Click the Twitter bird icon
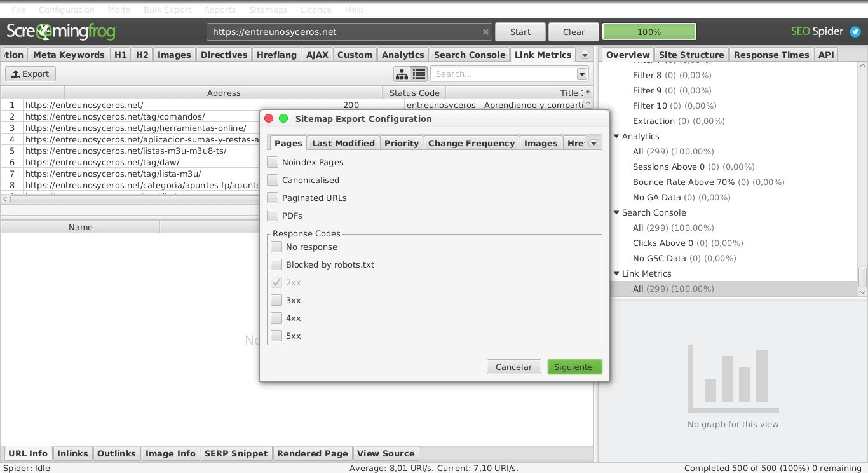Image resolution: width=868 pixels, height=473 pixels. tap(855, 32)
